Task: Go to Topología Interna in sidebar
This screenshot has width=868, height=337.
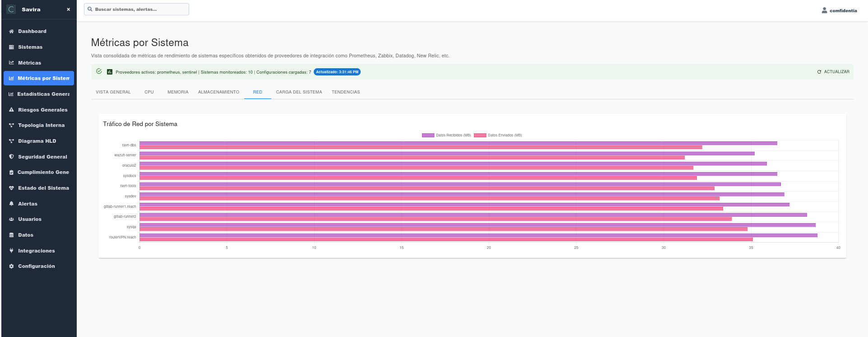Action: [41, 126]
